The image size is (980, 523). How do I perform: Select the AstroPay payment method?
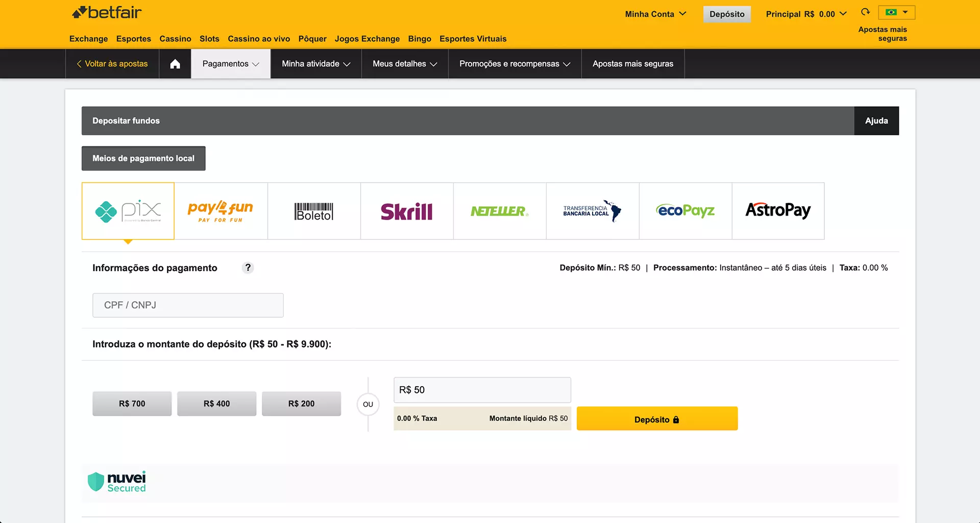(778, 211)
